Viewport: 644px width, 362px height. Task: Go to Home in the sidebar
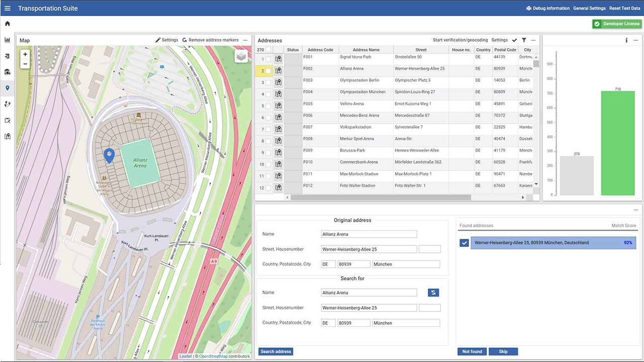(x=8, y=24)
